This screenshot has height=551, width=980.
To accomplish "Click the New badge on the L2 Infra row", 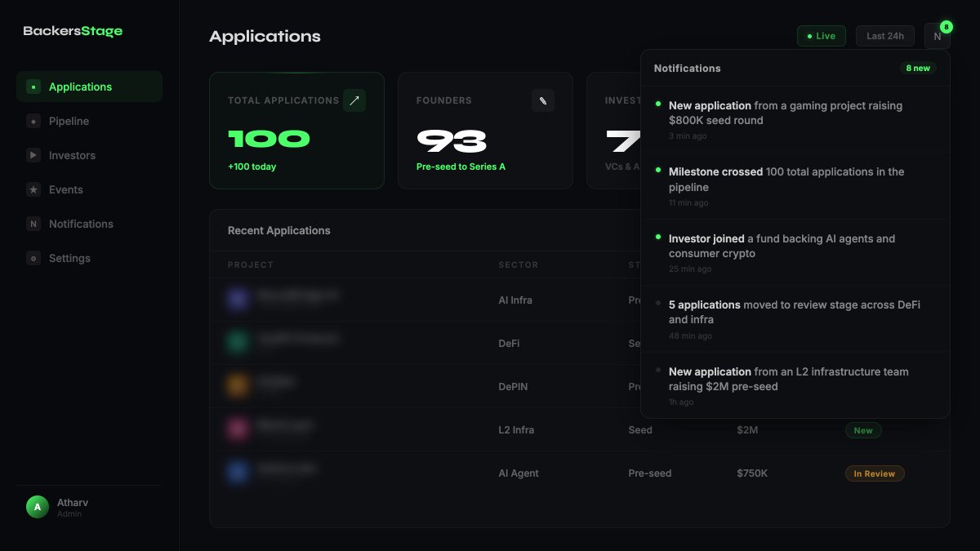I will 863,430.
